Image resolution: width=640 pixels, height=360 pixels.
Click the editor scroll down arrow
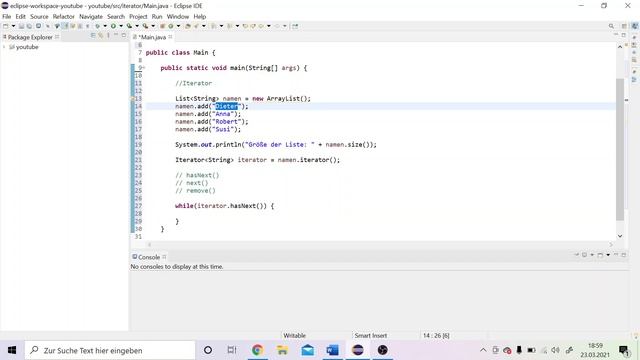click(x=620, y=236)
